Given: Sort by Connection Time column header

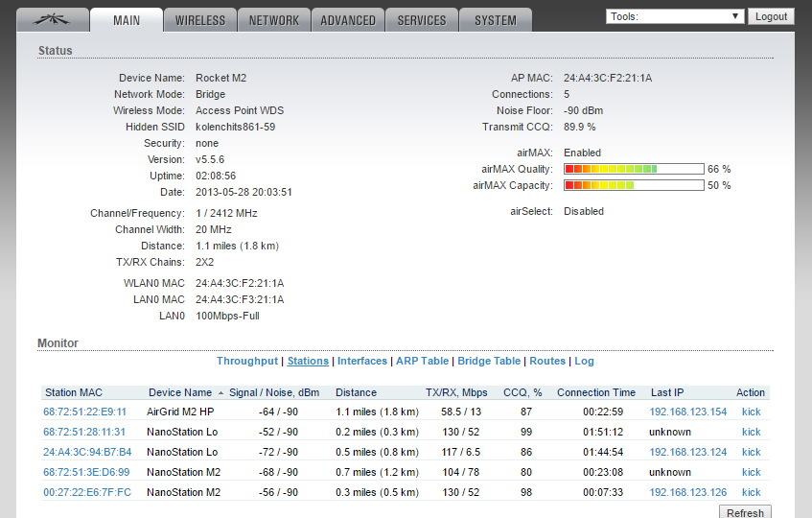Looking at the screenshot, I should pos(596,392).
